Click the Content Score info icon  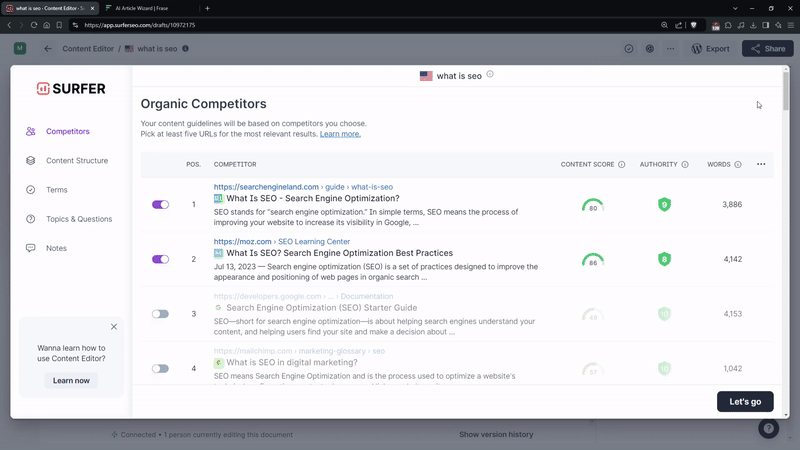[621, 164]
